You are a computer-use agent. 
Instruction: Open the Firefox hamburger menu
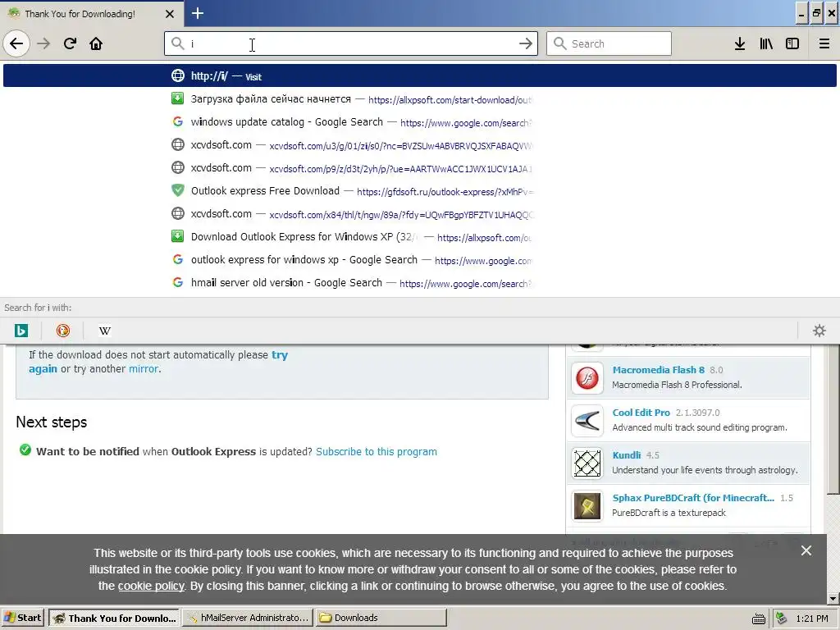[x=824, y=43]
